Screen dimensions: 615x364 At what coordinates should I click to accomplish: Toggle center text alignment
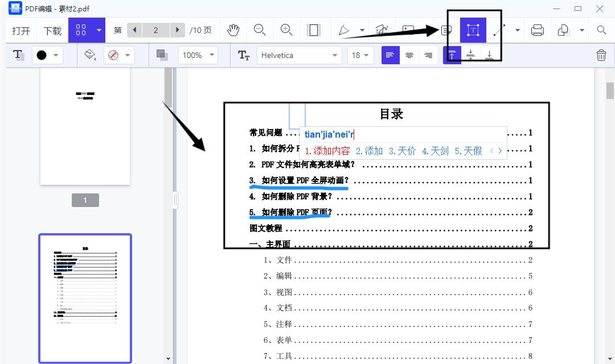pyautogui.click(x=409, y=55)
